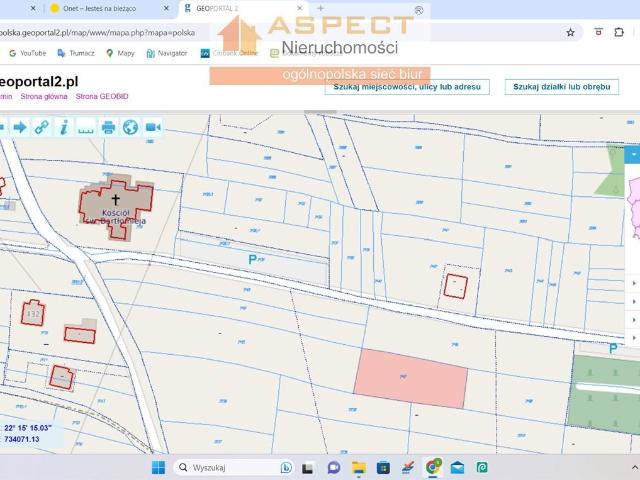
Task: Click the globe icon in map toolbar
Action: click(130, 127)
